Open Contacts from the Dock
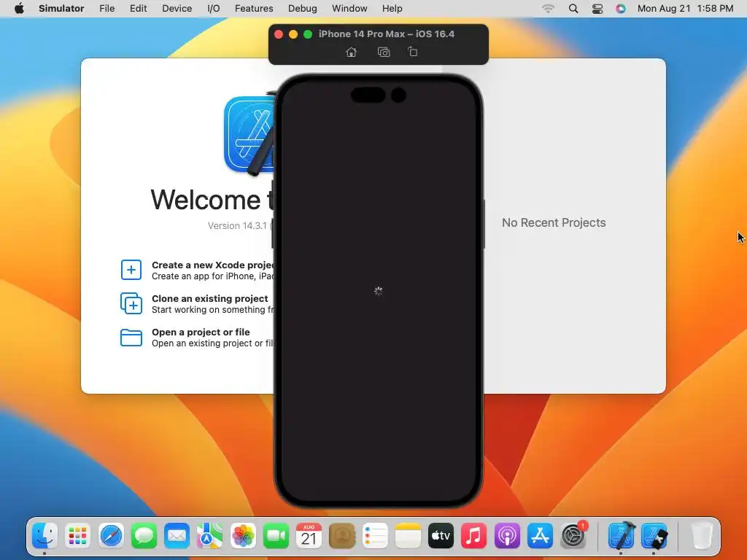The image size is (747, 560). pyautogui.click(x=342, y=536)
